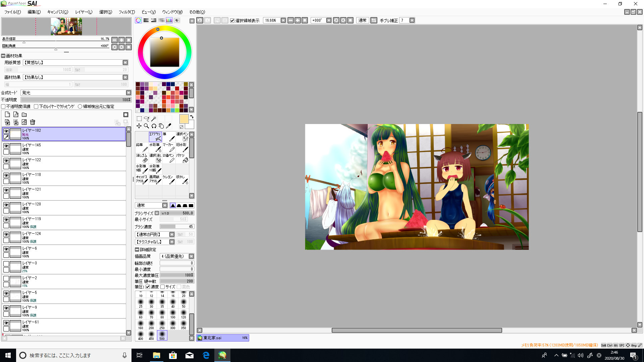Choose the クレヨン crayon tool
The height and width of the screenshot is (362, 644).
click(x=169, y=180)
